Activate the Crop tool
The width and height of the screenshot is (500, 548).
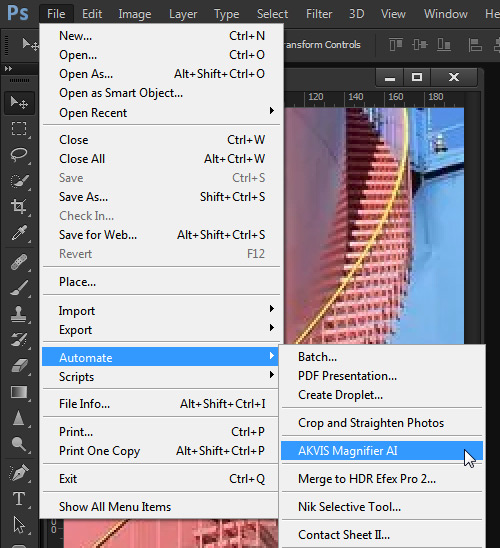coord(19,207)
